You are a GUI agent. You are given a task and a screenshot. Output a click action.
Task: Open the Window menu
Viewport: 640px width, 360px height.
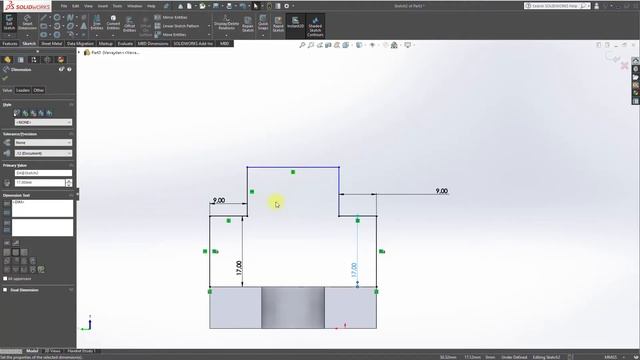(134, 6)
